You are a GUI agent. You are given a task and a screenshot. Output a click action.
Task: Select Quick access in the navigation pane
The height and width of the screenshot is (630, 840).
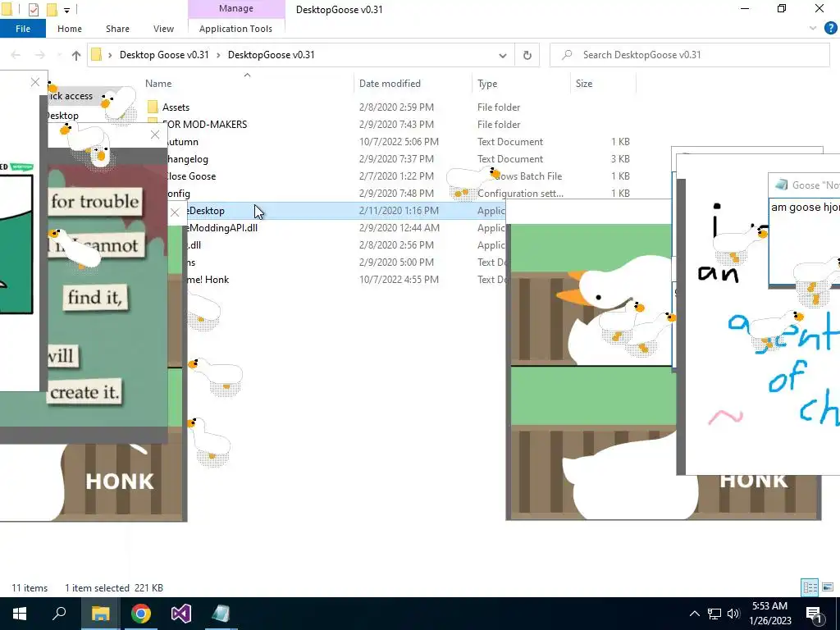pyautogui.click(x=71, y=96)
